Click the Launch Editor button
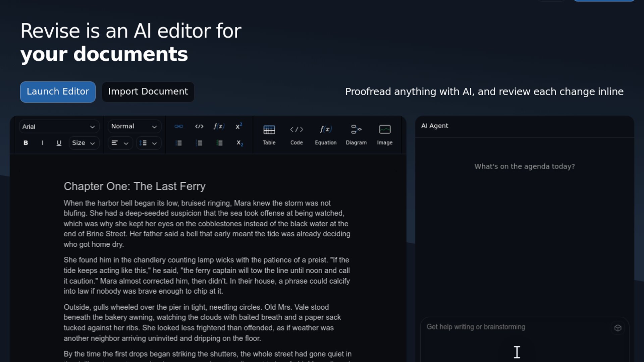The width and height of the screenshot is (644, 362). pos(58,92)
